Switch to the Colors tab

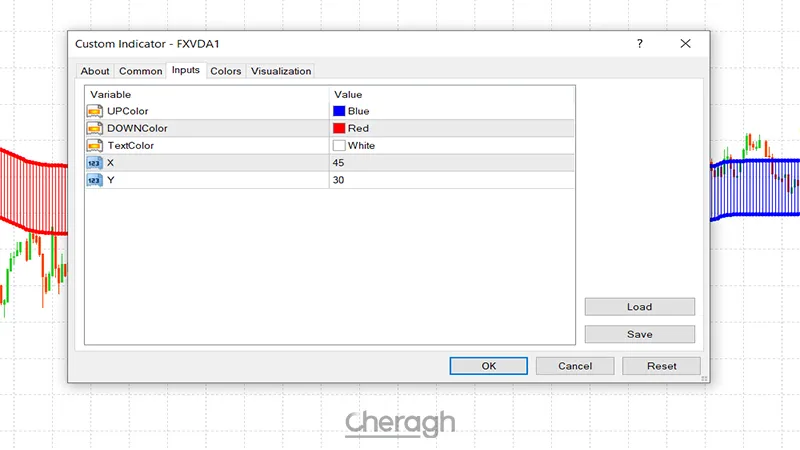point(225,71)
